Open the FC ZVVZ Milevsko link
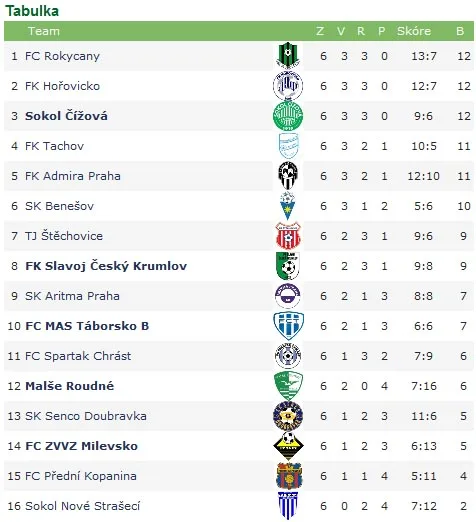The width and height of the screenshot is (476, 522). (81, 446)
